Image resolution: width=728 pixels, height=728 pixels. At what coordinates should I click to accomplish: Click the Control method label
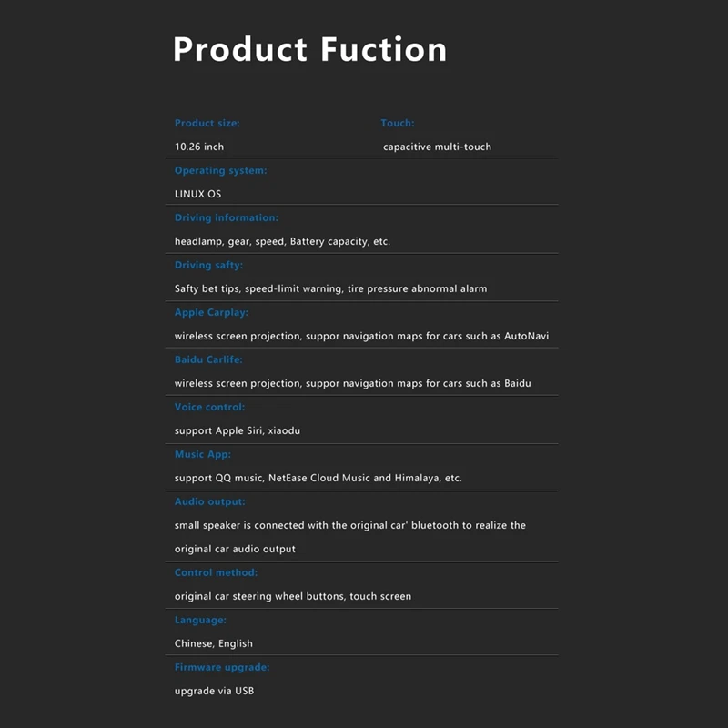216,572
